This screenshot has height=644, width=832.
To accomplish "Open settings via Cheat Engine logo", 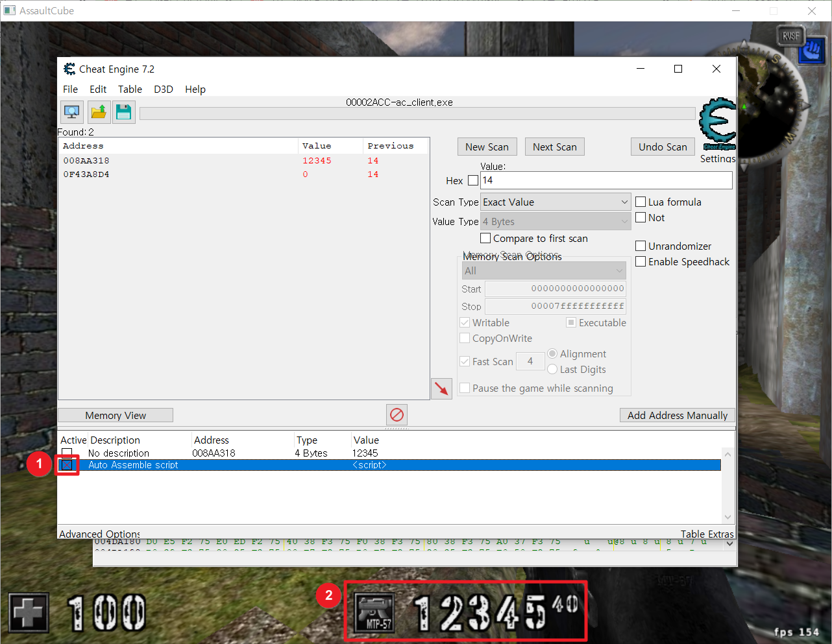I will 717,123.
